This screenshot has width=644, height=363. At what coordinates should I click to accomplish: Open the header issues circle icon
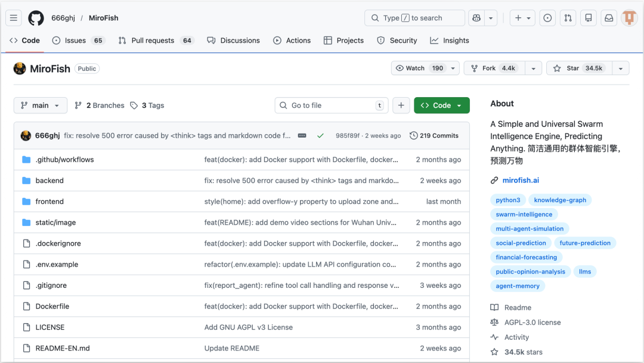(x=547, y=18)
